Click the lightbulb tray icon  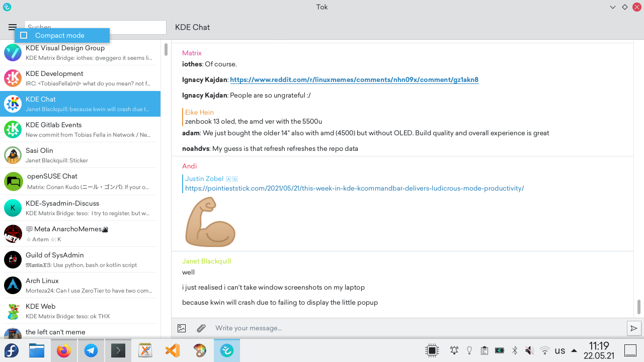click(469, 350)
